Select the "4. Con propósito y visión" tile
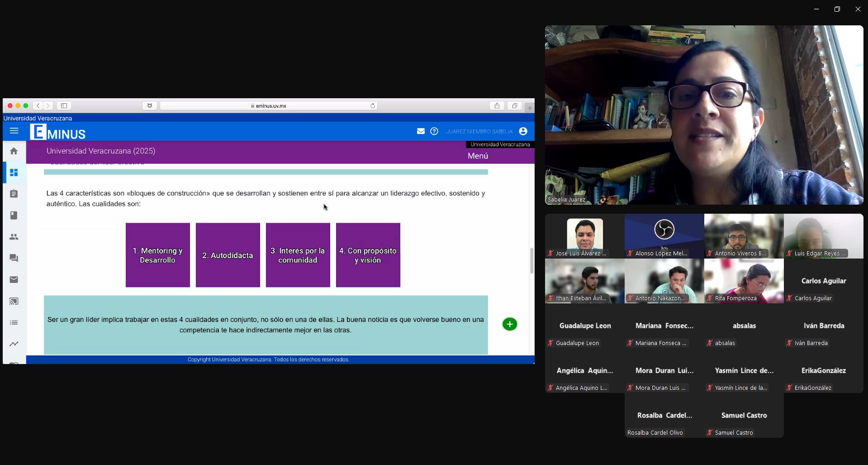The image size is (868, 465). tap(368, 255)
